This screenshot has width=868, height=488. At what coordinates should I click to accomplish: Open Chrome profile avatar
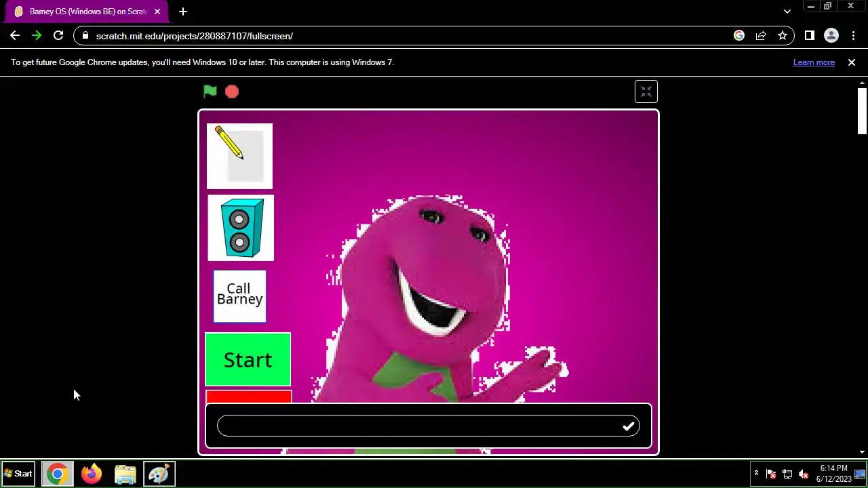[x=831, y=36]
